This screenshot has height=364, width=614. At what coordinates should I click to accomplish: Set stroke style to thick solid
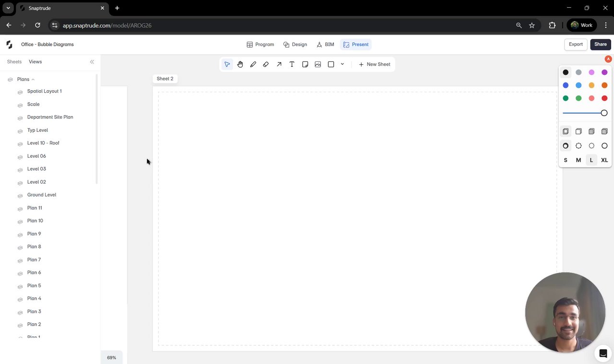tap(566, 146)
